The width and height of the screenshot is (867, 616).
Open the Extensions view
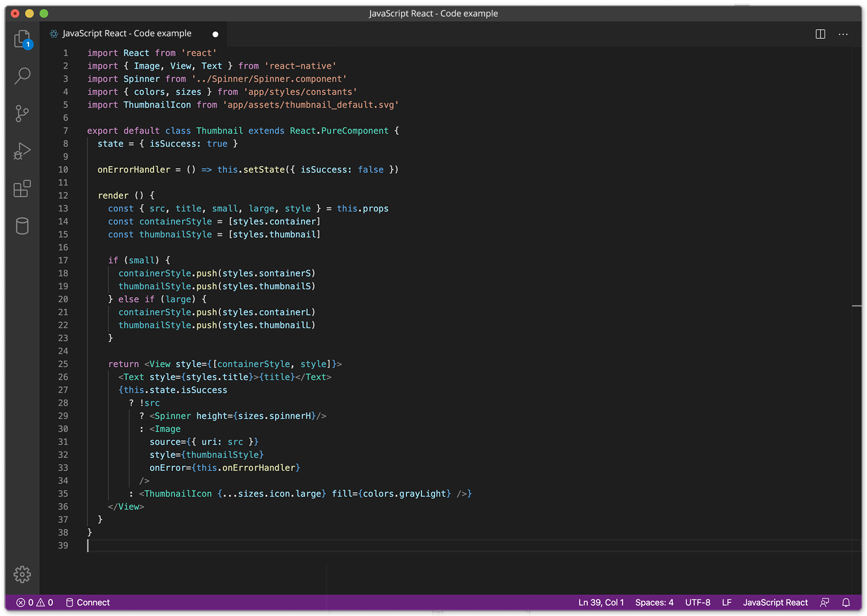coord(22,189)
